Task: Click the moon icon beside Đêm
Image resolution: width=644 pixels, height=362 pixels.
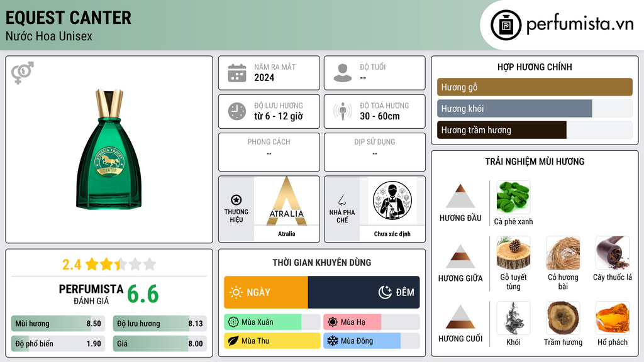Action: tap(386, 292)
